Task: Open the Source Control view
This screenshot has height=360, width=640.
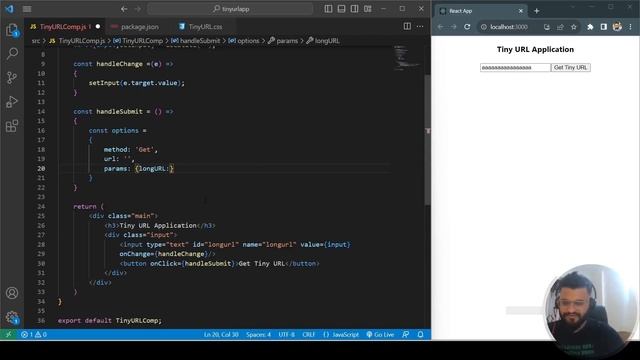Action: click(12, 78)
